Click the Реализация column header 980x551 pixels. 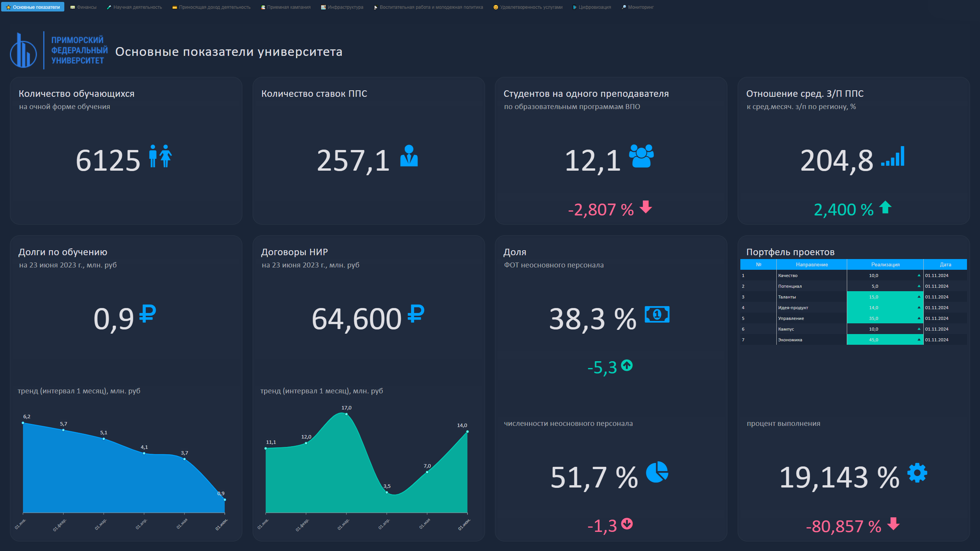885,264
